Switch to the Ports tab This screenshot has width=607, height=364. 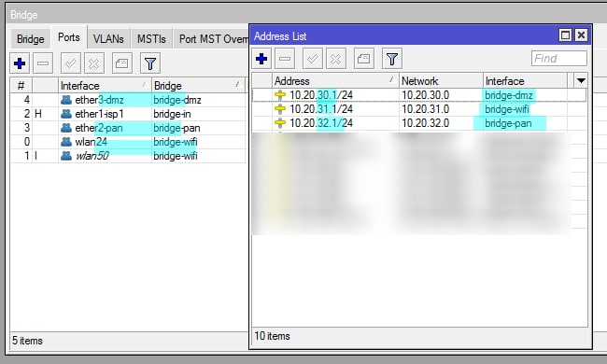coord(69,37)
